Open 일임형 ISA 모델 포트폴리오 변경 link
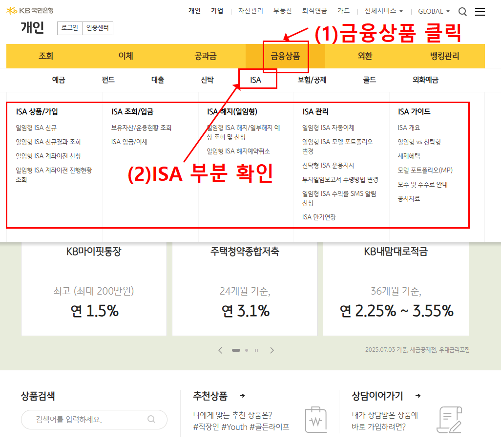This screenshot has width=501, height=448. 337,147
